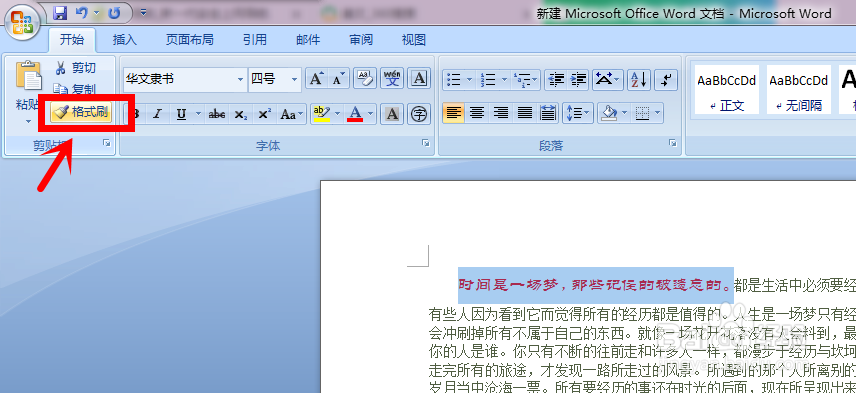Switch to the 视图 tab

[x=414, y=40]
